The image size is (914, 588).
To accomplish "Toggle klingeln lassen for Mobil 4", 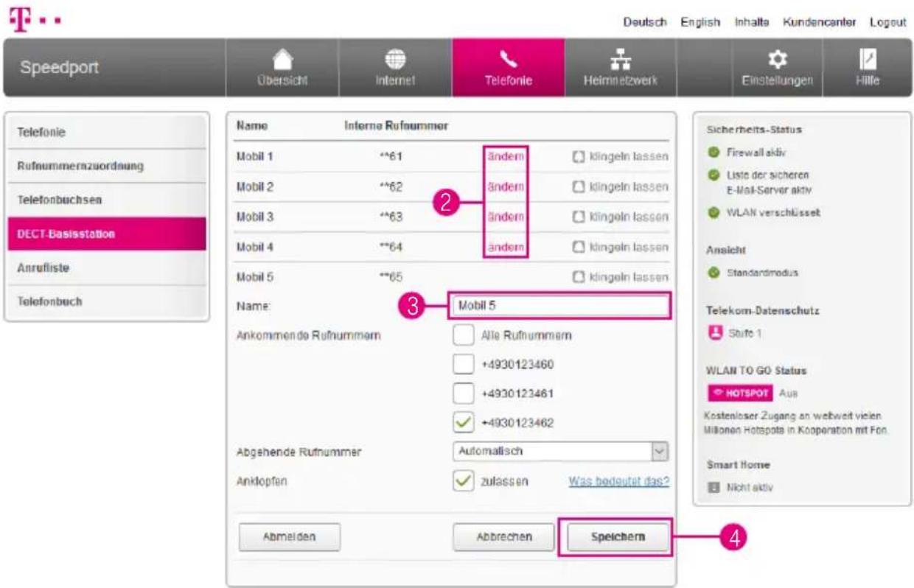I will 578,247.
